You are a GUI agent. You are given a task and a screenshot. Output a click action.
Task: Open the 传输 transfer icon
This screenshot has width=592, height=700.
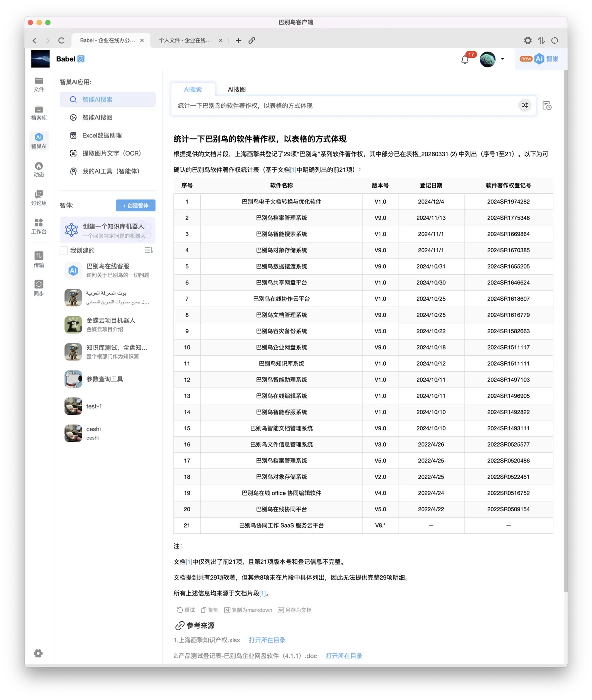coord(39,259)
